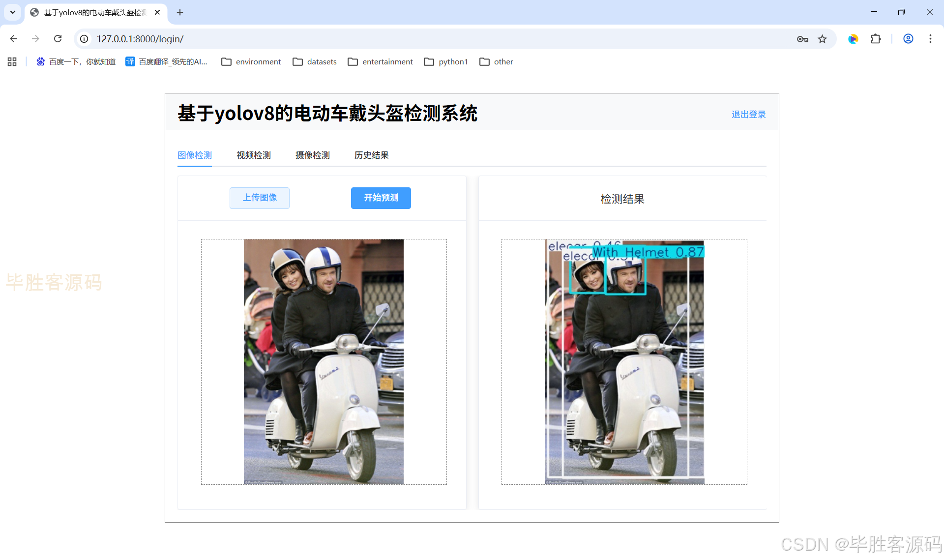The width and height of the screenshot is (944, 560).
Task: Click the browser back arrow
Action: click(14, 39)
